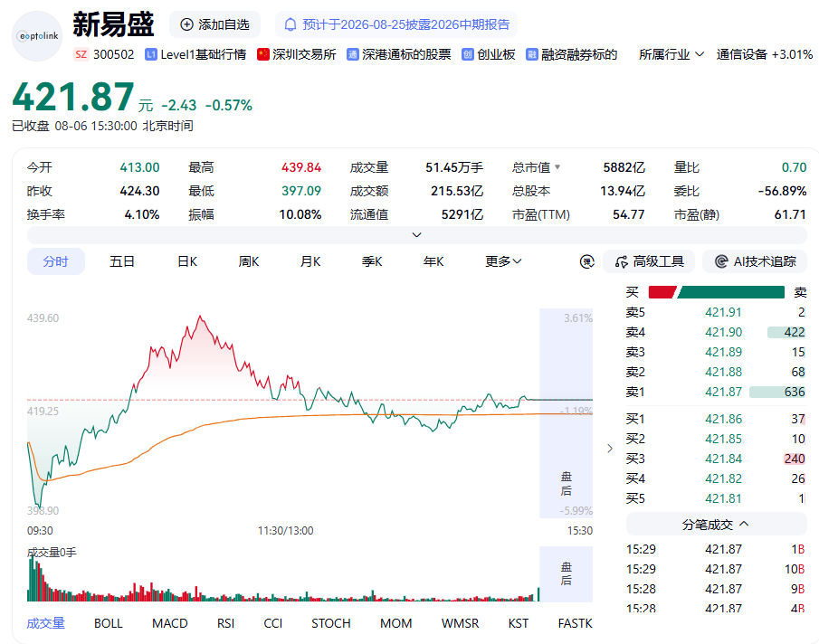Image resolution: width=819 pixels, height=644 pixels.
Task: Click the 创业板 tag icon
Action: pyautogui.click(x=468, y=55)
